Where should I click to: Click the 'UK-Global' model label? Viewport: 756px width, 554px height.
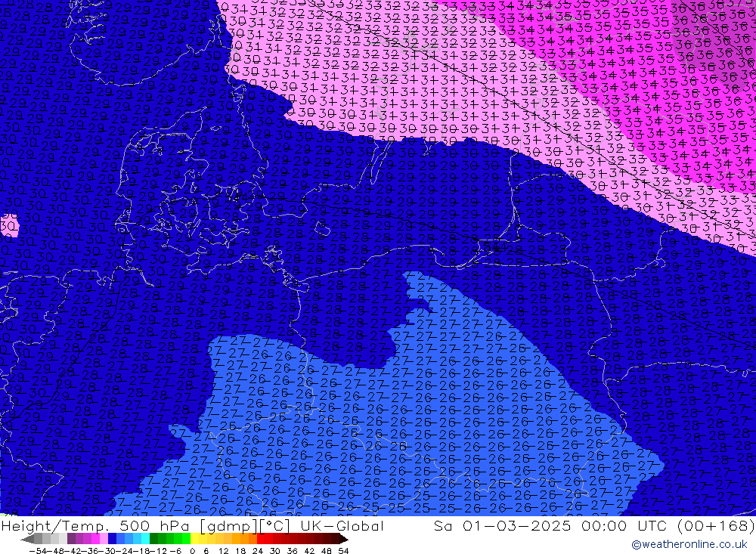click(342, 525)
